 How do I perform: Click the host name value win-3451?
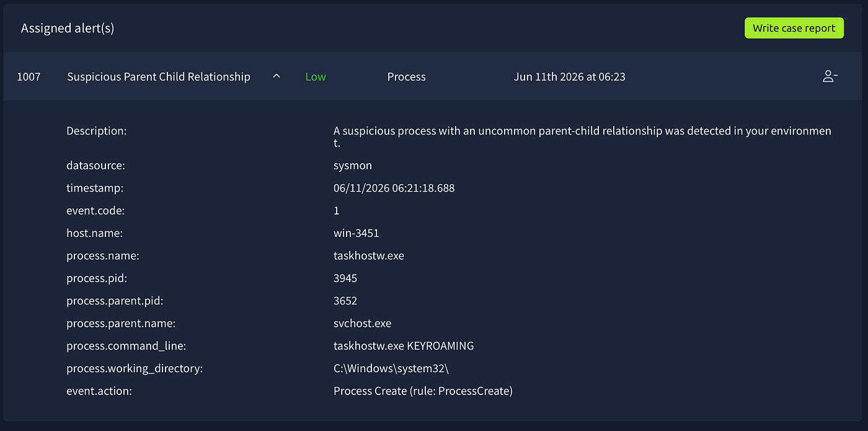[356, 233]
